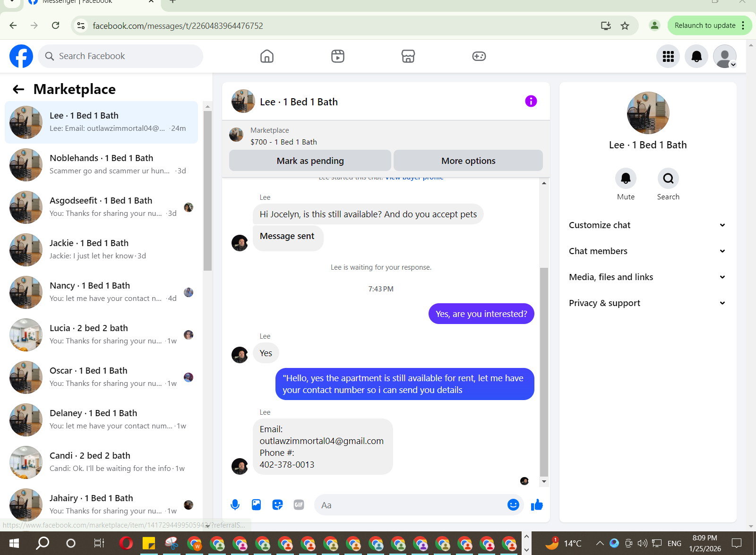This screenshot has height=555, width=756.
Task: Go back in browser history
Action: [x=13, y=26]
